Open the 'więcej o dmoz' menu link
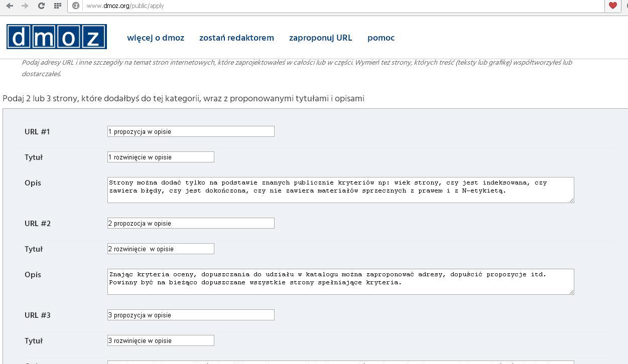Screen dimensions: 628x364 156,38
